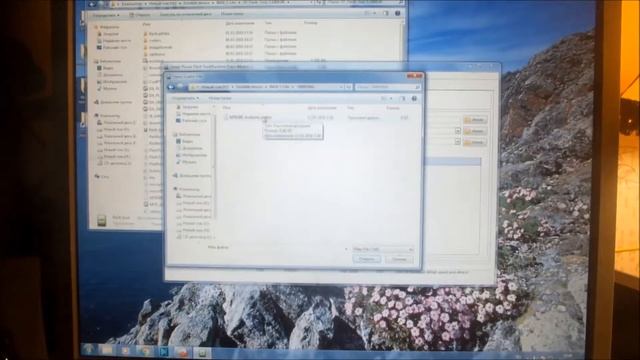Sort by Тип column in the Open dialog
640x360 pixels.
coord(350,108)
